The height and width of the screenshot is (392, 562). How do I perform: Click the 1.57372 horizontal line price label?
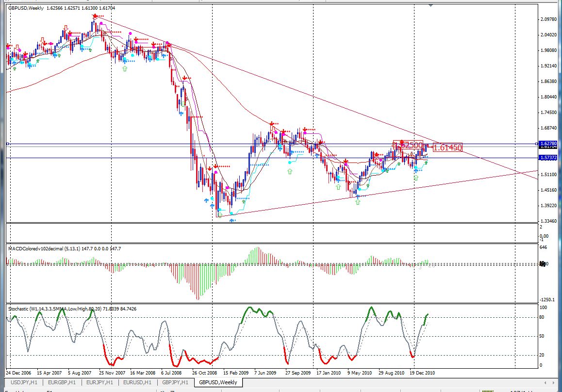pyautogui.click(x=548, y=158)
